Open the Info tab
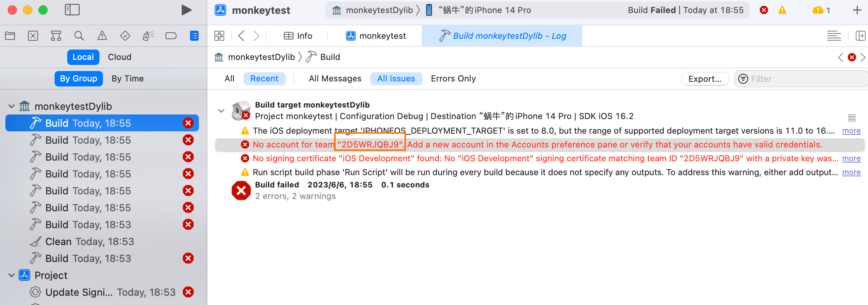The image size is (868, 305). click(298, 36)
